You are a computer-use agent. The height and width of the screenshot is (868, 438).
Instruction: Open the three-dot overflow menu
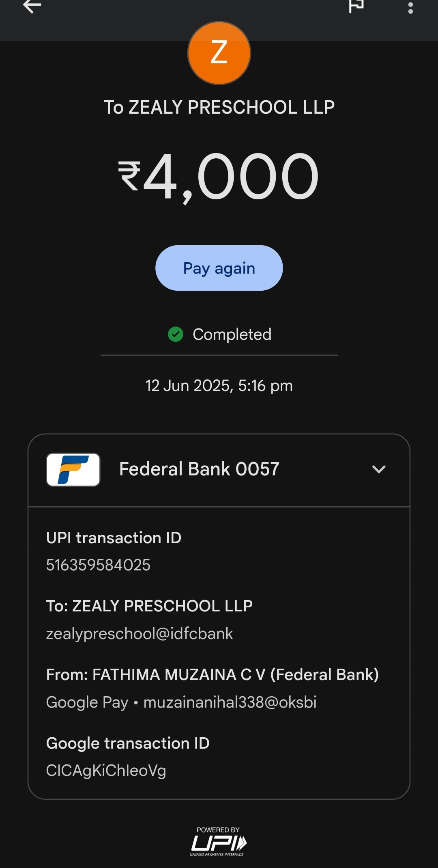click(410, 7)
